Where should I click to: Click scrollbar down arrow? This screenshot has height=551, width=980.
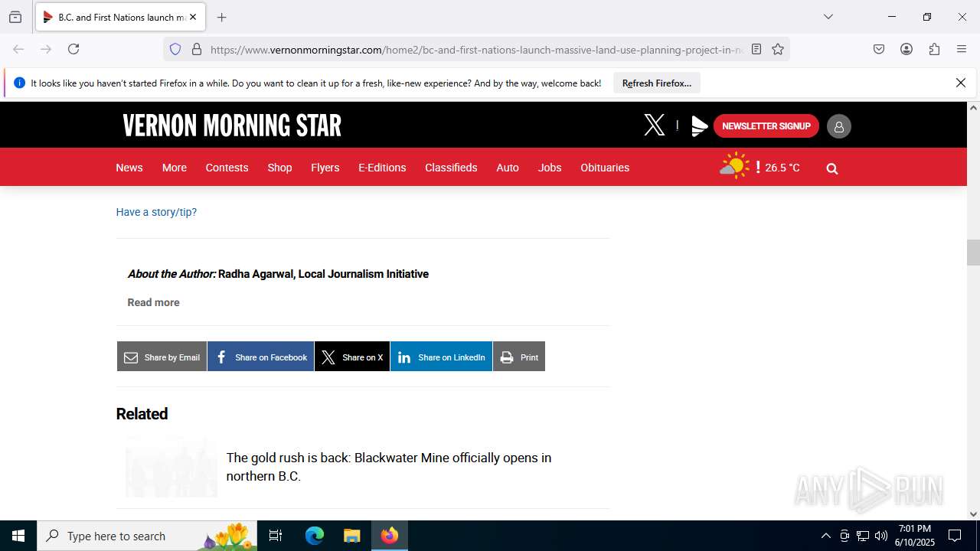[x=973, y=514]
